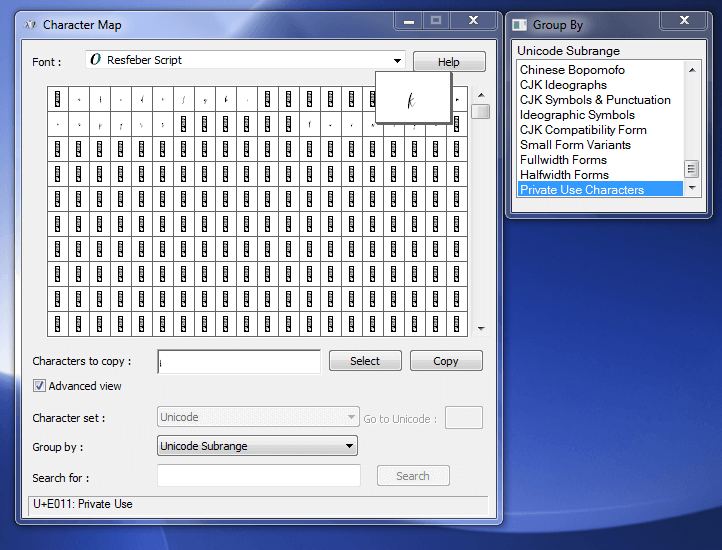Click the Character Map title bar icon
This screenshot has width=722, height=550.
[30, 24]
